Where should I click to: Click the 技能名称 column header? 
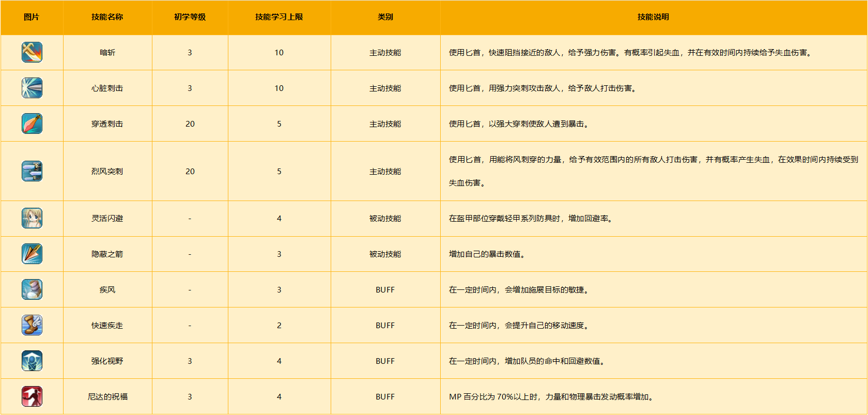107,17
